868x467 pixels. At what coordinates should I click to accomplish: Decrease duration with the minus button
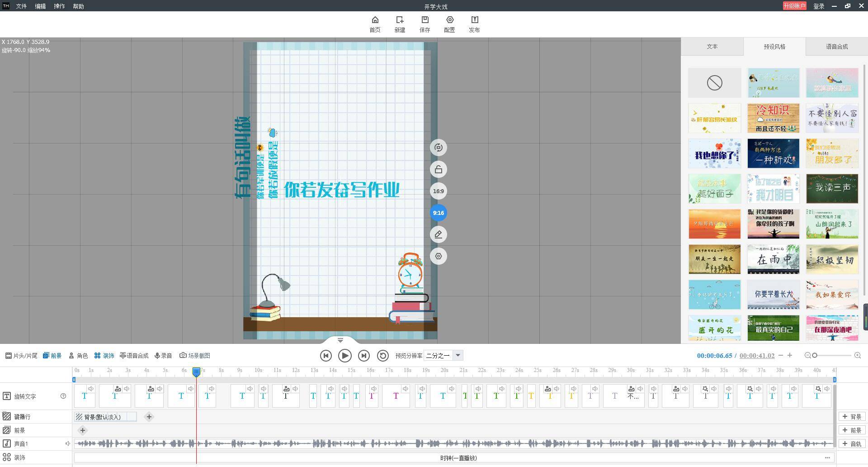click(x=780, y=355)
